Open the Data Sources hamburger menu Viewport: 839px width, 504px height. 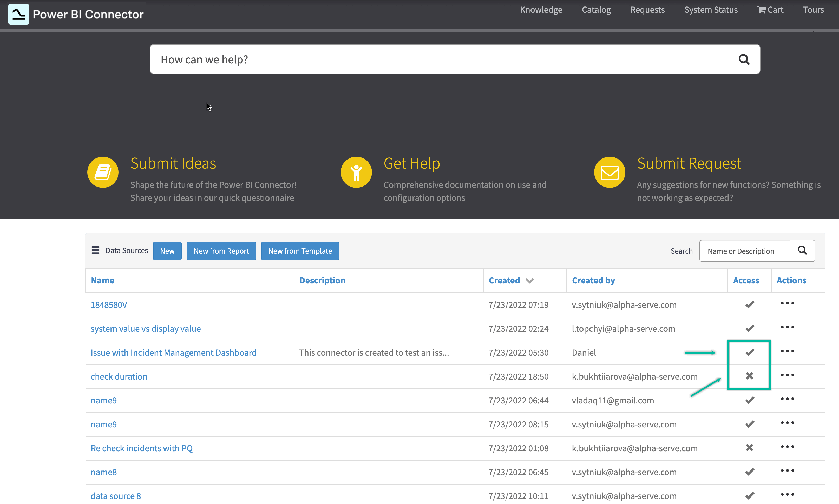tap(95, 250)
